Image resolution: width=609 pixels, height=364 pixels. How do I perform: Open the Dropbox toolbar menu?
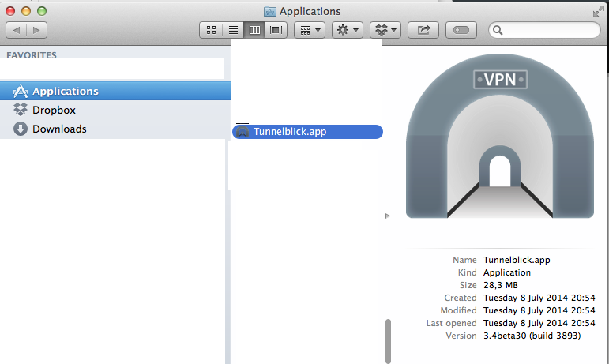(x=385, y=30)
